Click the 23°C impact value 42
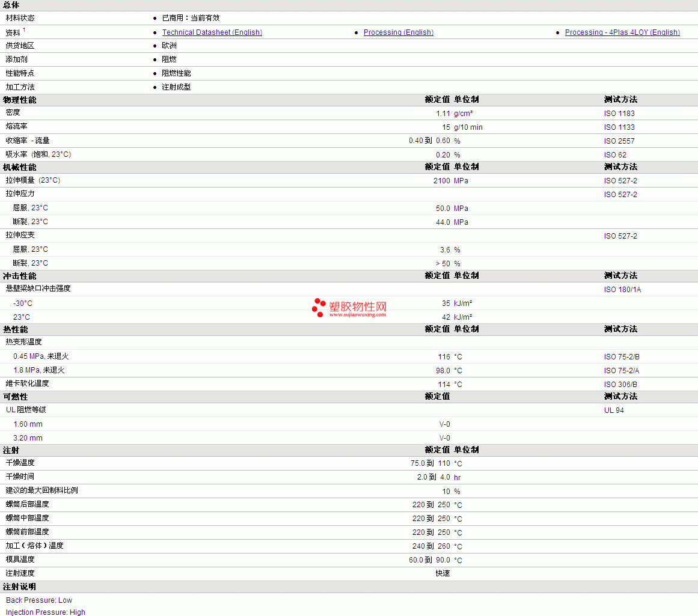This screenshot has width=698, height=616. pyautogui.click(x=446, y=317)
